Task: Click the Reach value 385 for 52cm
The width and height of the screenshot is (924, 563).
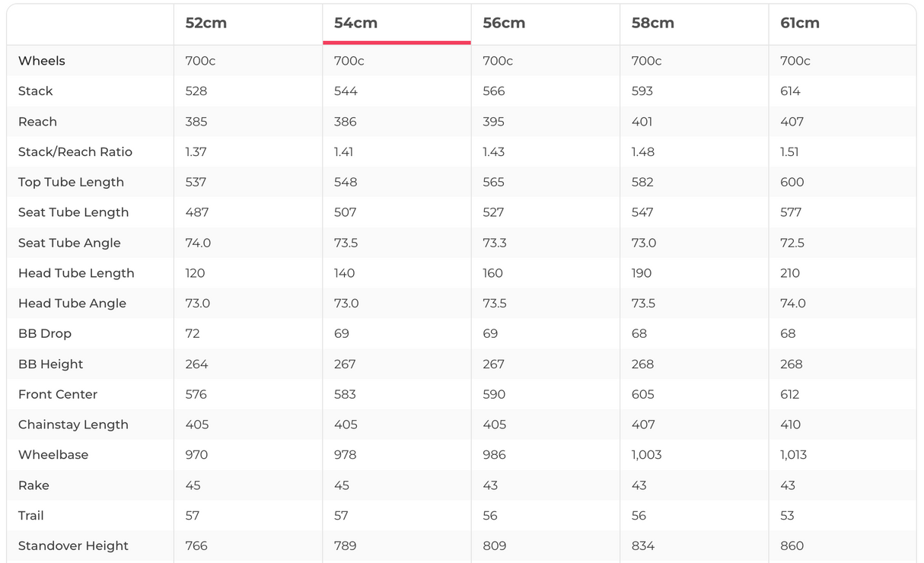Action: [x=196, y=122]
